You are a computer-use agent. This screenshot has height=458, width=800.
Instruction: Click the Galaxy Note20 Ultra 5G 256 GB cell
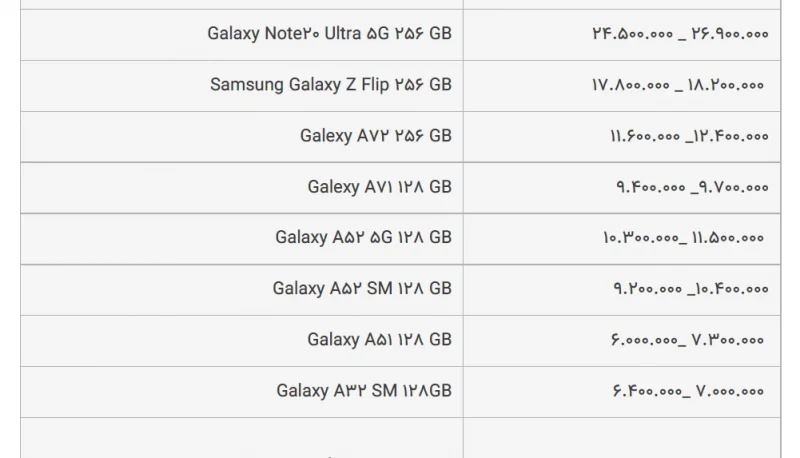pos(329,34)
